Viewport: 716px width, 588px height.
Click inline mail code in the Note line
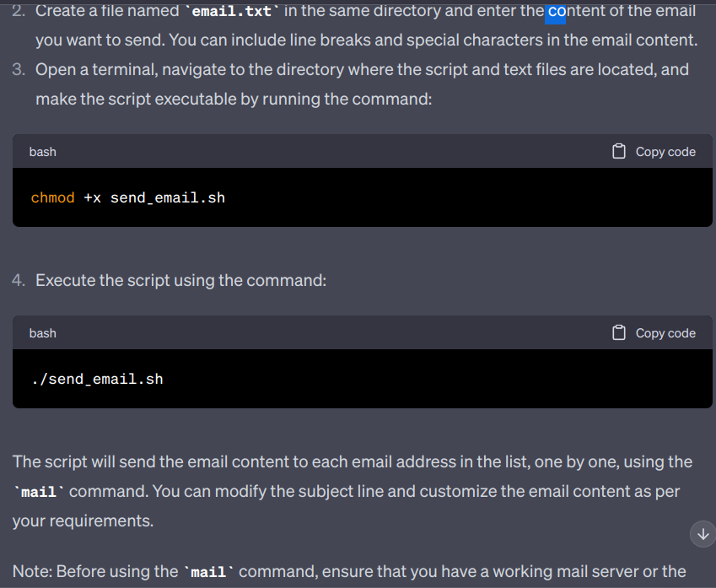click(x=209, y=572)
